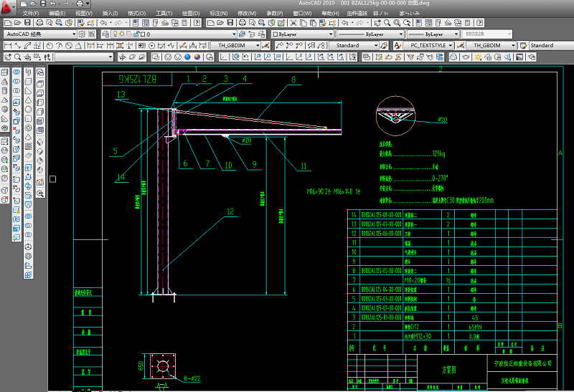Enable the Conceptual visual style orange sphere

tap(197, 57)
